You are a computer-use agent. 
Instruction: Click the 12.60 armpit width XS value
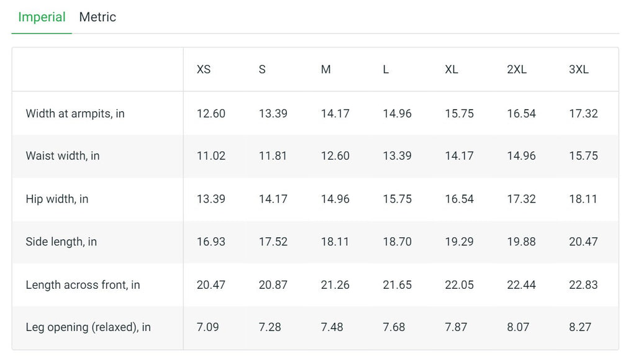[x=211, y=114]
